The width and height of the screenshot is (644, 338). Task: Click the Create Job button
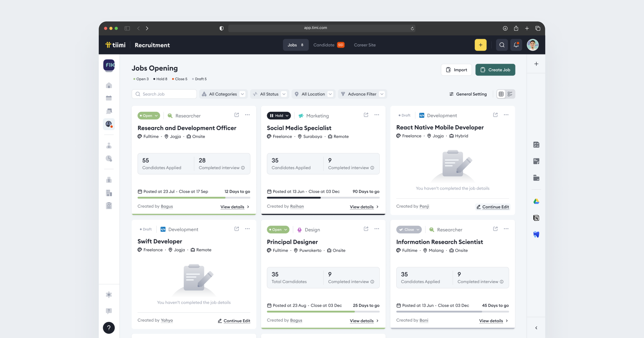[495, 70]
